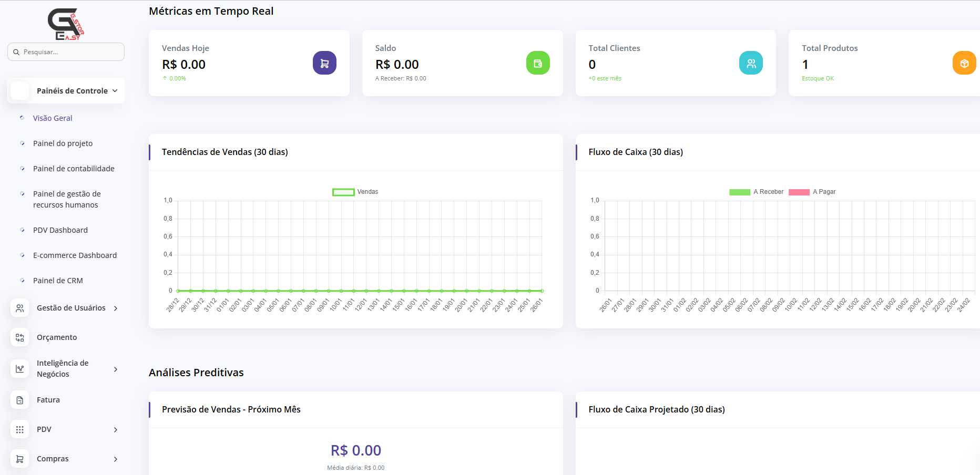This screenshot has width=980, height=475.
Task: Click the Gestor Easy logo
Action: [66, 24]
